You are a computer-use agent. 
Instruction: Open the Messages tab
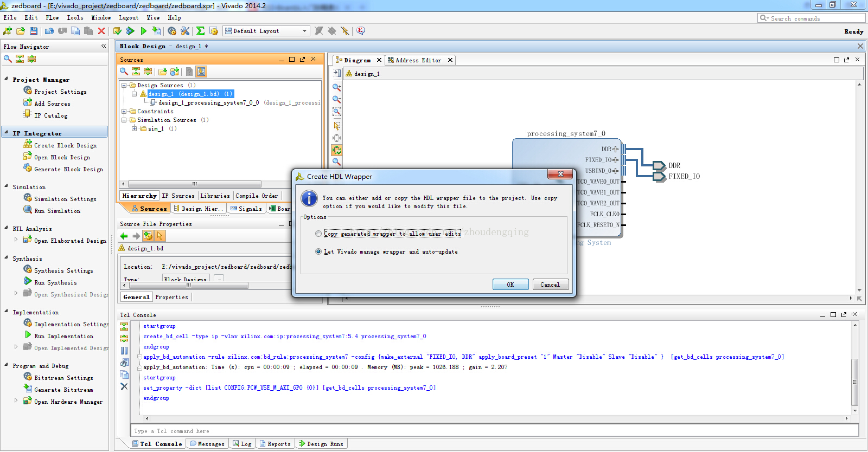(207, 444)
